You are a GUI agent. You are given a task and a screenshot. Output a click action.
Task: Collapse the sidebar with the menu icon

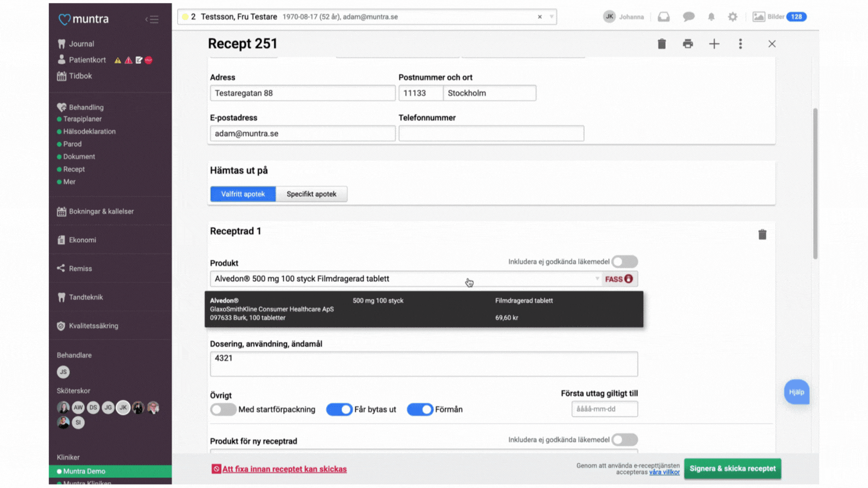click(x=152, y=19)
